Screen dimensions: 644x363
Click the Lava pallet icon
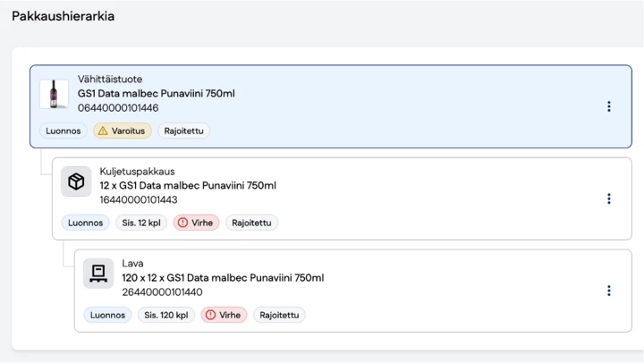click(98, 273)
